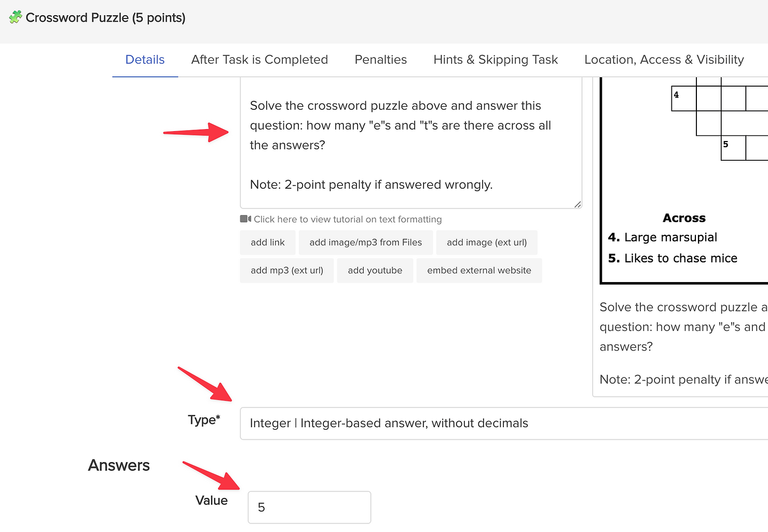
Task: Open the After Task is Completed tab
Action: tap(259, 60)
